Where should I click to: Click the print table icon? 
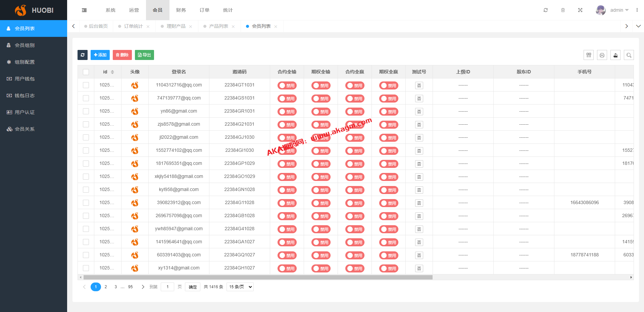tap(602, 55)
